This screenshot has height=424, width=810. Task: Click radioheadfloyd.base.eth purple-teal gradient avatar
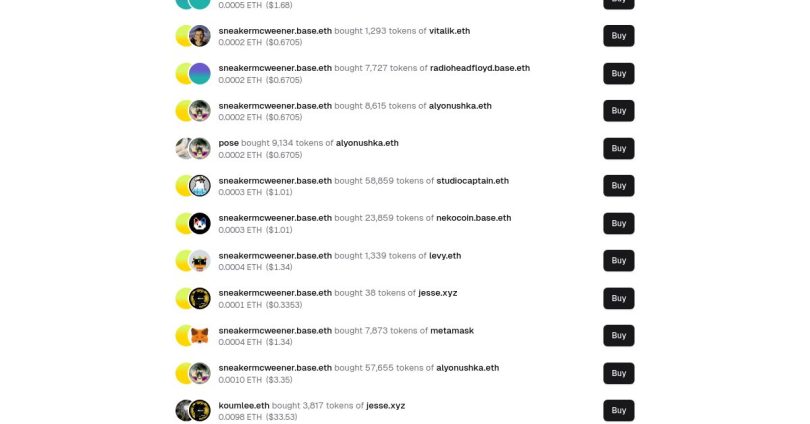[199, 74]
